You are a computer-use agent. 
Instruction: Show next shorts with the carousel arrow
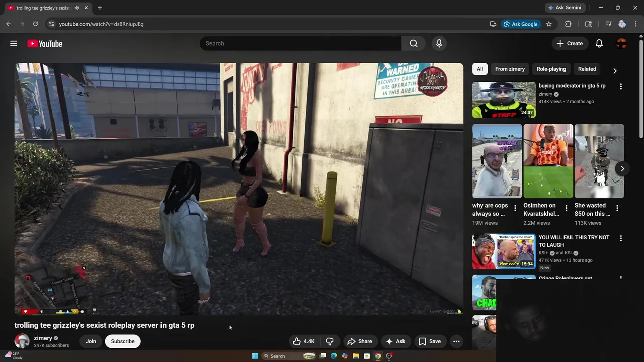pos(622,168)
